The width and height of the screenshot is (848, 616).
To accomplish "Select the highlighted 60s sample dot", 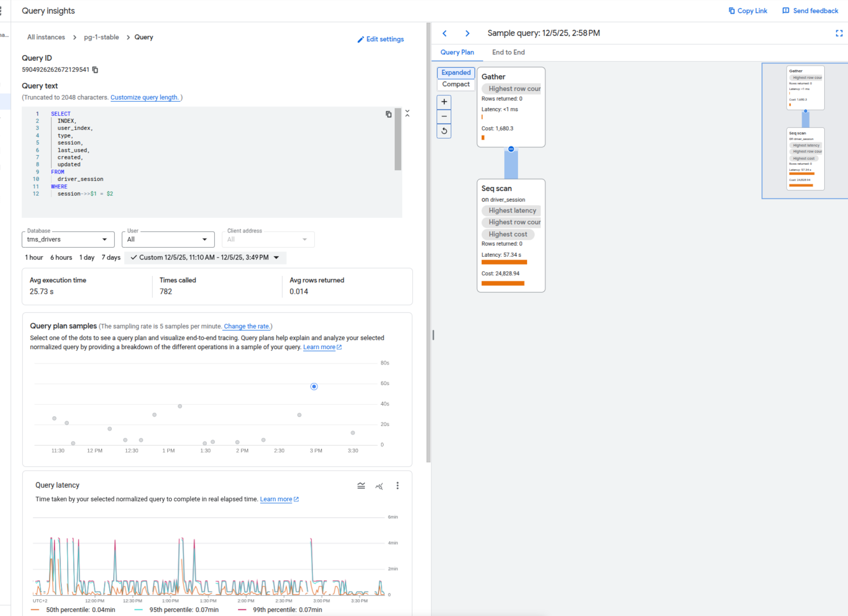I will (x=314, y=387).
